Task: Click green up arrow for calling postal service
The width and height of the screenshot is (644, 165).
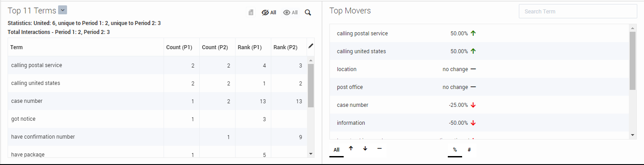Action: point(473,33)
